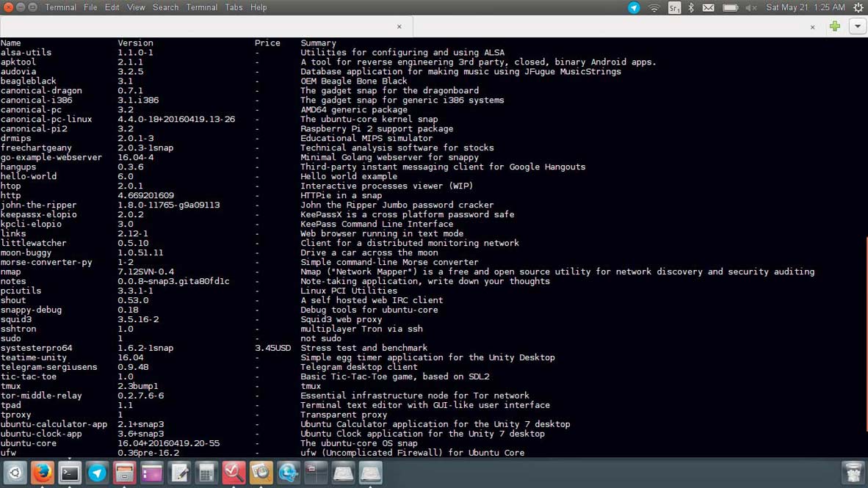The image size is (868, 488).
Task: Open the image viewer icon in dock
Action: tap(261, 473)
